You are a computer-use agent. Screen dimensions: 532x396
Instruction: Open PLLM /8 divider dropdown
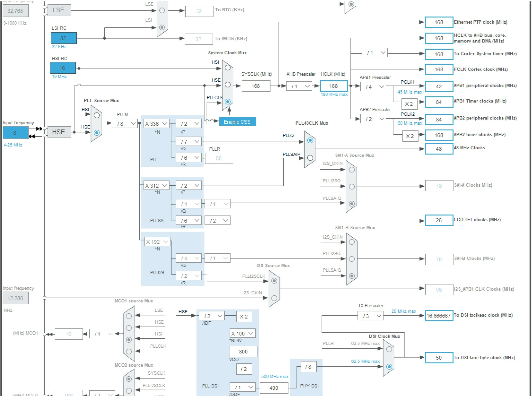pos(125,123)
